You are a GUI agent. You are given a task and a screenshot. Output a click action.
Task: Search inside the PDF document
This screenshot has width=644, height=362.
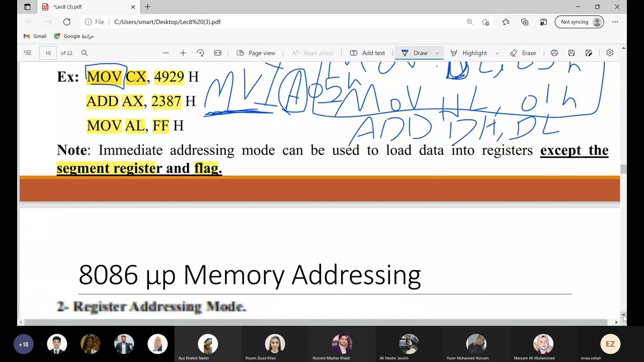point(85,53)
